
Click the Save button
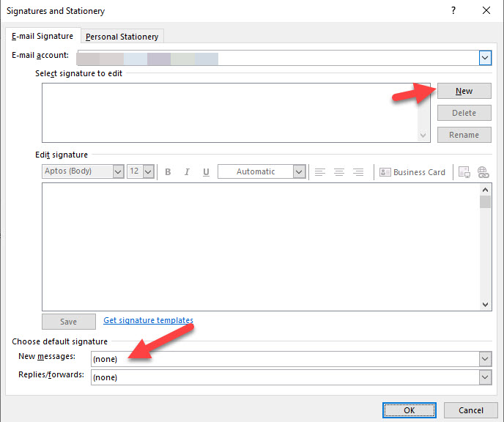(69, 322)
